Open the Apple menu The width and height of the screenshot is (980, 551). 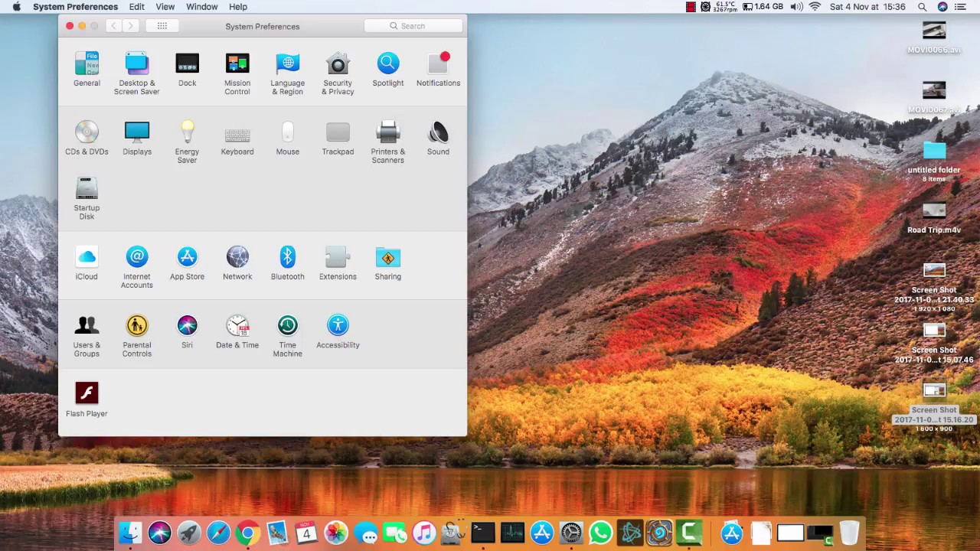point(17,7)
